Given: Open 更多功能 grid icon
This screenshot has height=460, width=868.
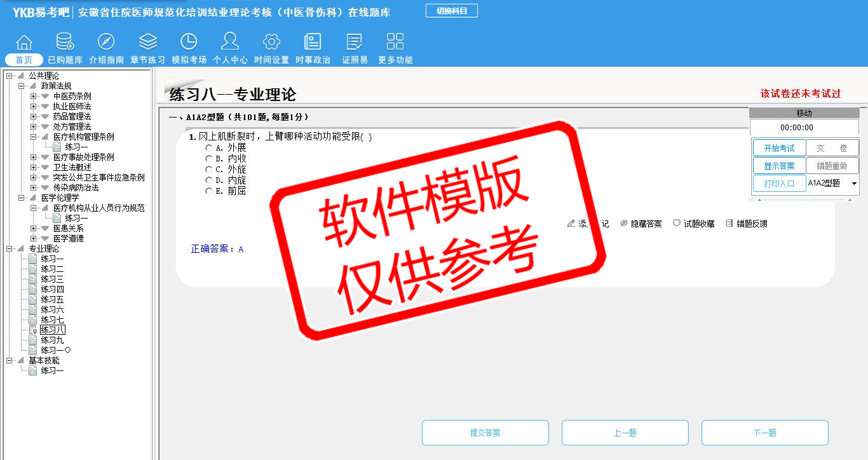Looking at the screenshot, I should tap(395, 43).
